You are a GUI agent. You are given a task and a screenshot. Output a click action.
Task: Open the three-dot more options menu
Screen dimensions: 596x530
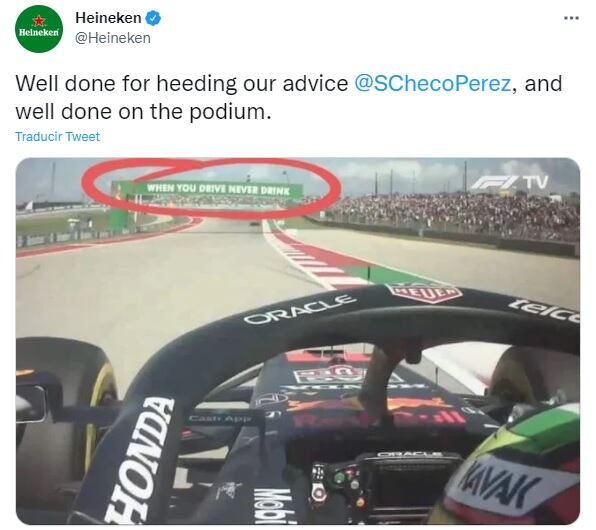coord(571,18)
